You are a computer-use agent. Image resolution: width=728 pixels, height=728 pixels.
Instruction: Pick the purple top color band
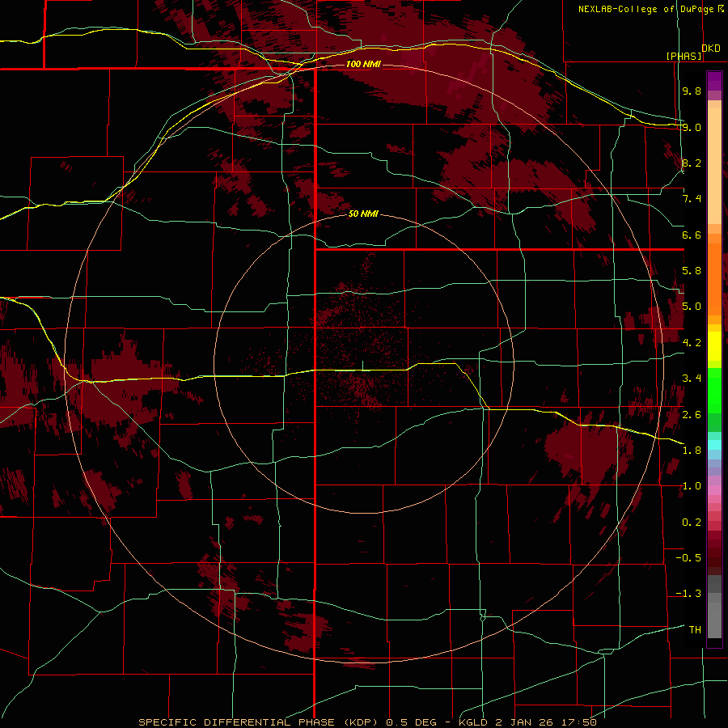click(714, 81)
